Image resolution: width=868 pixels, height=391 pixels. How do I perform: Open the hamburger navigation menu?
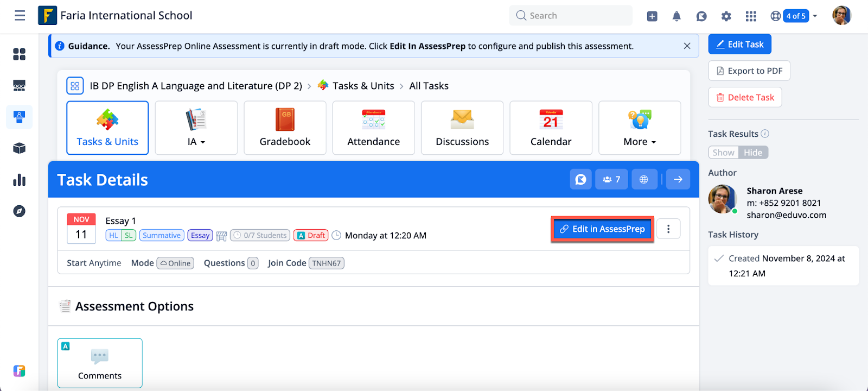point(20,16)
